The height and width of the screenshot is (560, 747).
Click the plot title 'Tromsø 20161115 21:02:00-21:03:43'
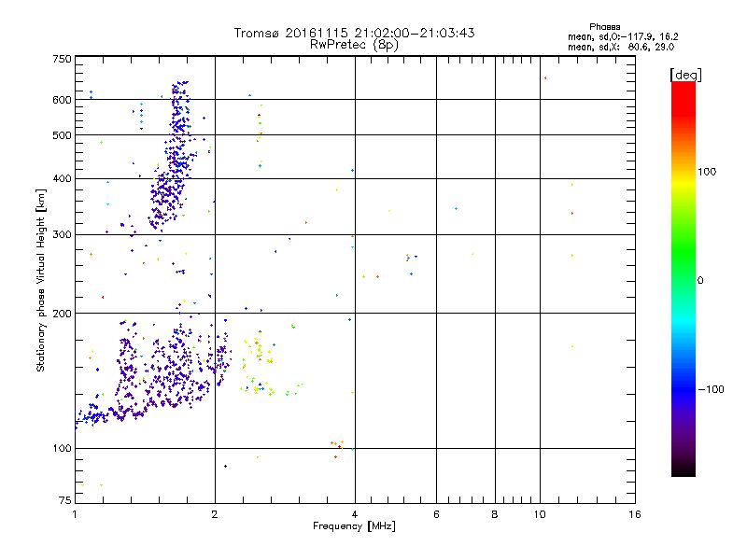click(354, 33)
